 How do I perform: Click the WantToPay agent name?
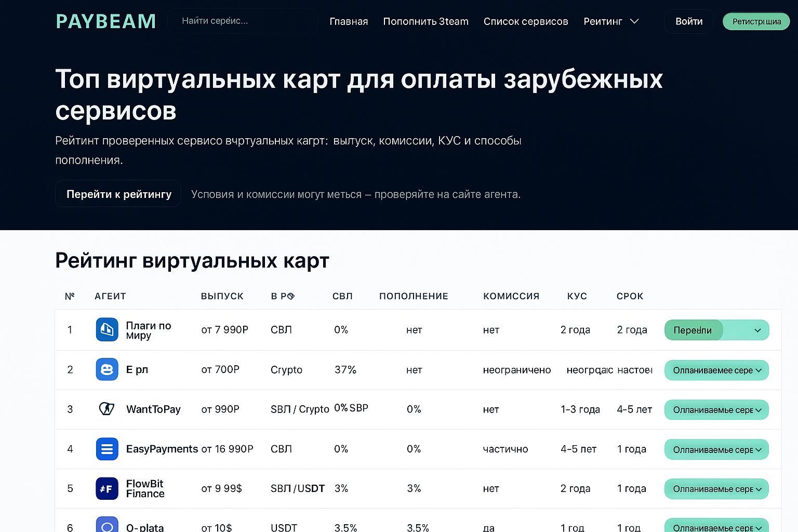pyautogui.click(x=153, y=409)
